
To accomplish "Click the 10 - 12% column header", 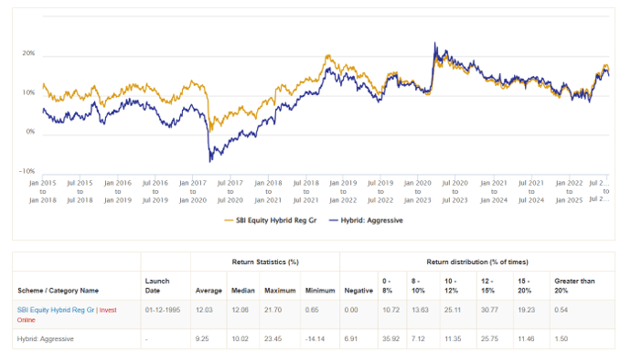I will tap(451, 286).
